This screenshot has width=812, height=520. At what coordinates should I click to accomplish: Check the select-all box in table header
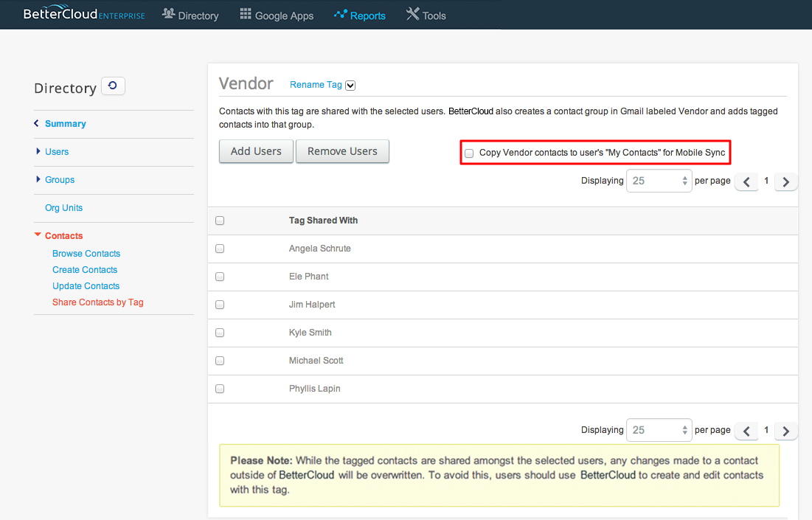coord(220,221)
